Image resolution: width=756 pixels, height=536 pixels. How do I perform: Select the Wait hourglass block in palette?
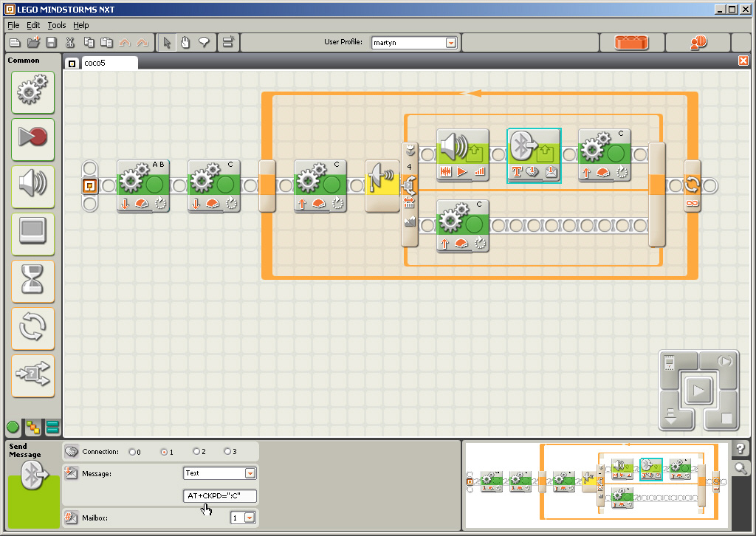pyautogui.click(x=32, y=281)
